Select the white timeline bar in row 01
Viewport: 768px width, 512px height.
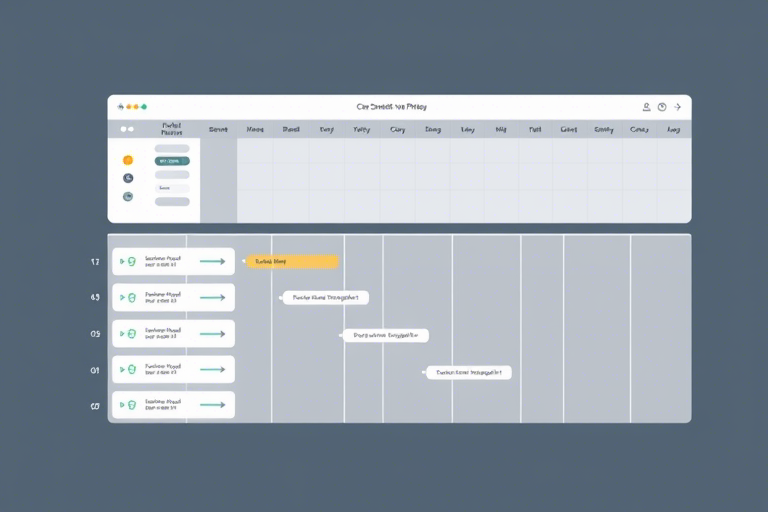pos(469,372)
